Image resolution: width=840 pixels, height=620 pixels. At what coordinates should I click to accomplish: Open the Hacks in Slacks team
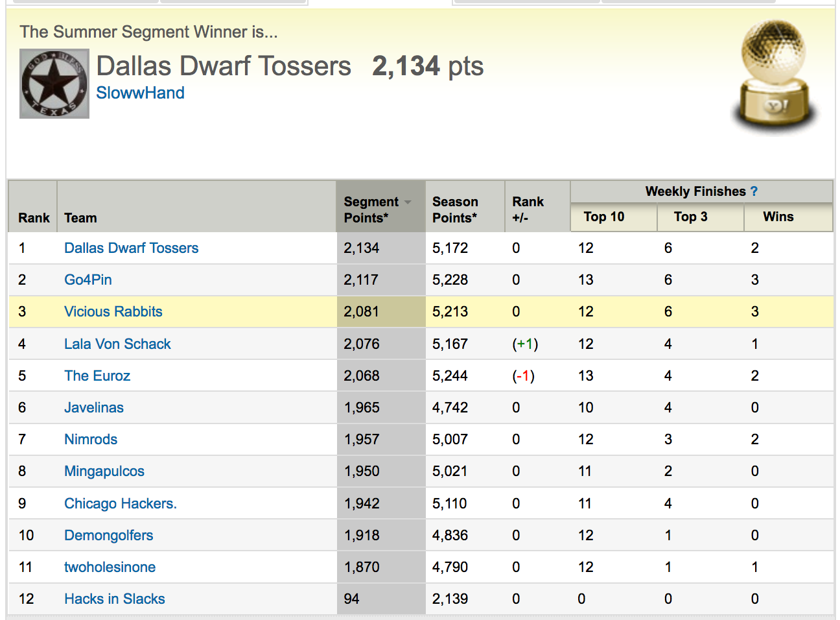pyautogui.click(x=115, y=599)
